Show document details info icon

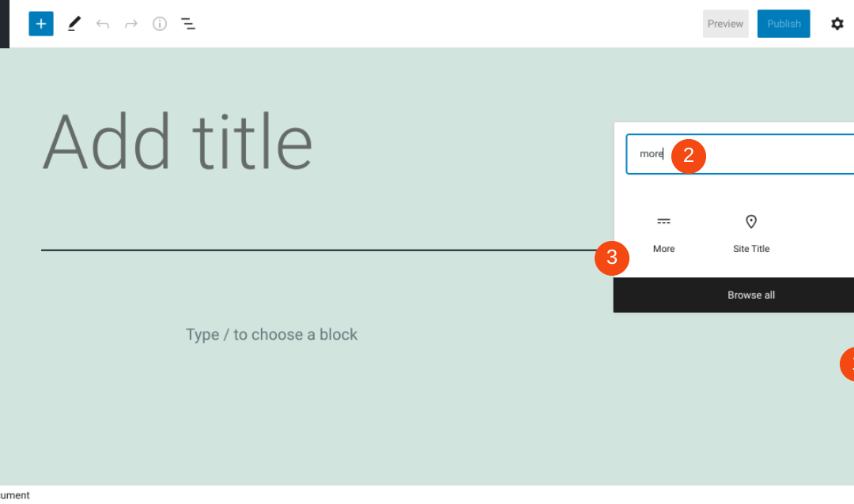[x=160, y=24]
